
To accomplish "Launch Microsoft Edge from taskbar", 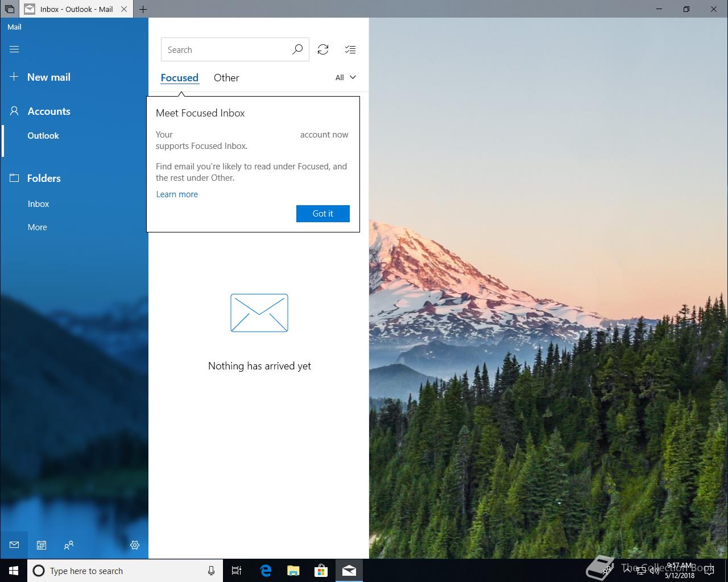I will click(x=266, y=571).
